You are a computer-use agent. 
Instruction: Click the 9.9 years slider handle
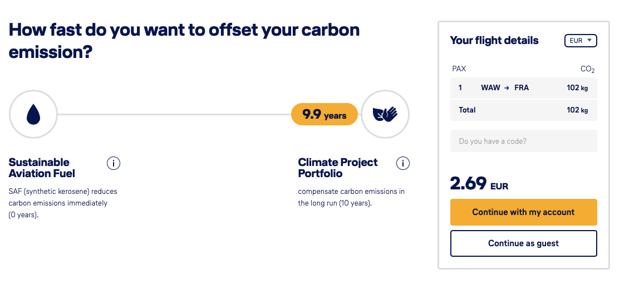point(324,115)
